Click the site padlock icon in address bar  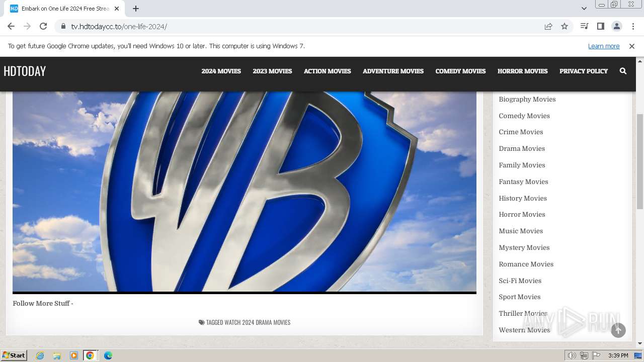pyautogui.click(x=63, y=26)
